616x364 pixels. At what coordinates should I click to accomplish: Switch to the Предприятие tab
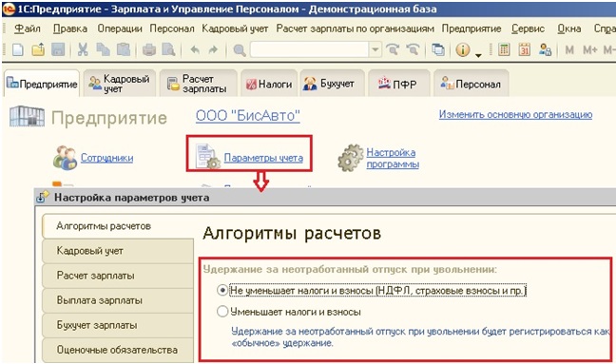(x=42, y=84)
